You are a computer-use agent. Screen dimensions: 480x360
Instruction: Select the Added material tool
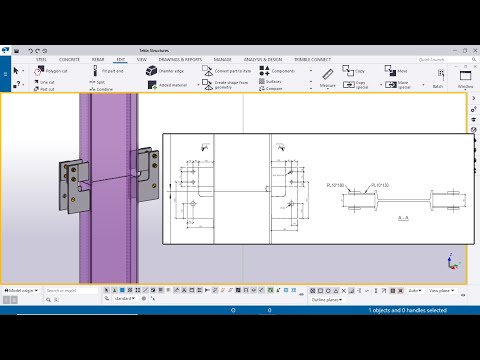[x=167, y=85]
